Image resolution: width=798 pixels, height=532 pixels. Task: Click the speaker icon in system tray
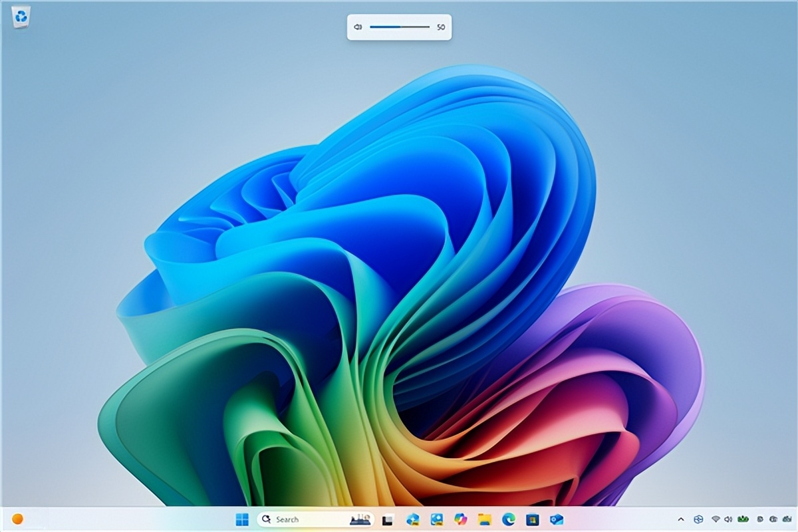point(728,519)
